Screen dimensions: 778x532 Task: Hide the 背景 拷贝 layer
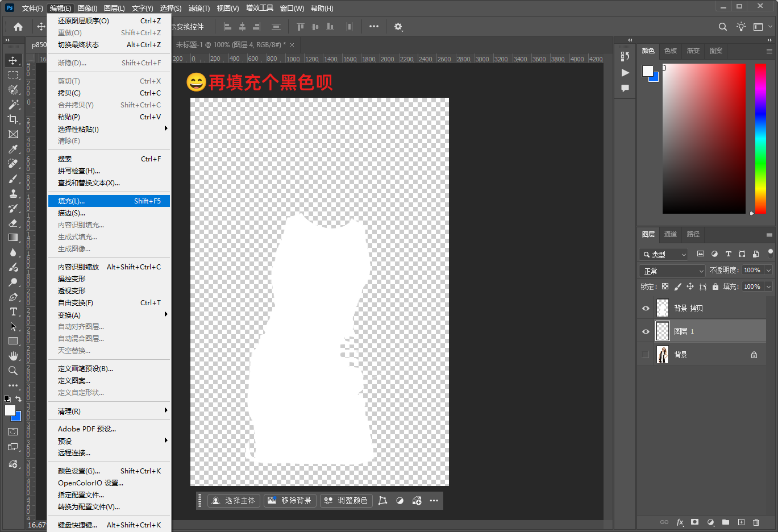click(x=646, y=308)
